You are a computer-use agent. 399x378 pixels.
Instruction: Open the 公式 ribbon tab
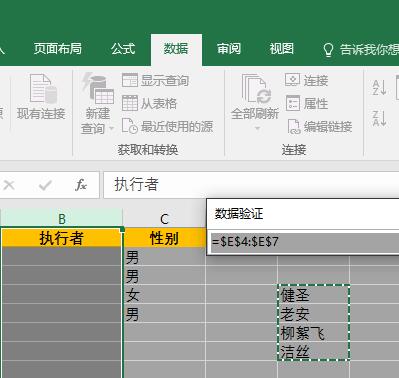coord(123,49)
